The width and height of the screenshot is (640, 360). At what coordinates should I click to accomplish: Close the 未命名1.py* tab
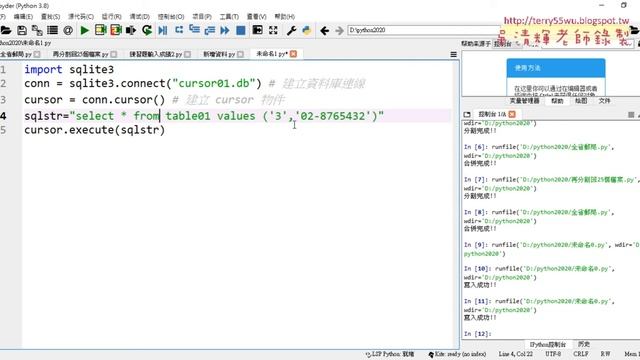[x=293, y=54]
